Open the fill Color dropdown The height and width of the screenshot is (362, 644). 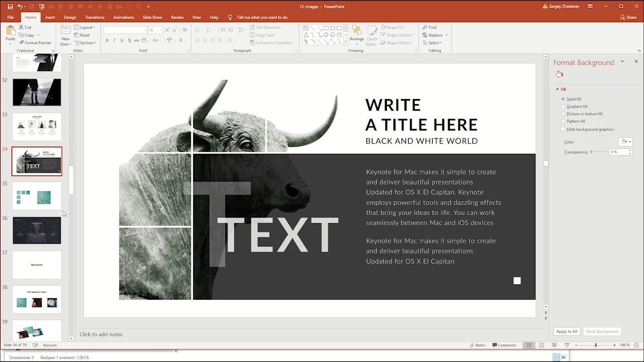click(625, 142)
